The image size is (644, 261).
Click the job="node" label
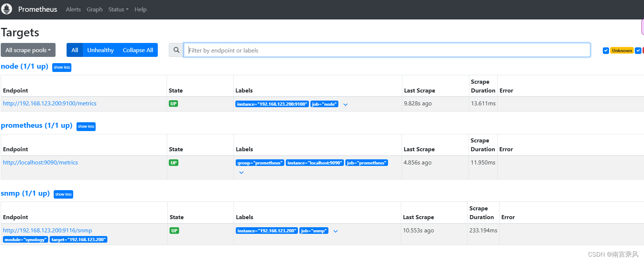pos(324,104)
